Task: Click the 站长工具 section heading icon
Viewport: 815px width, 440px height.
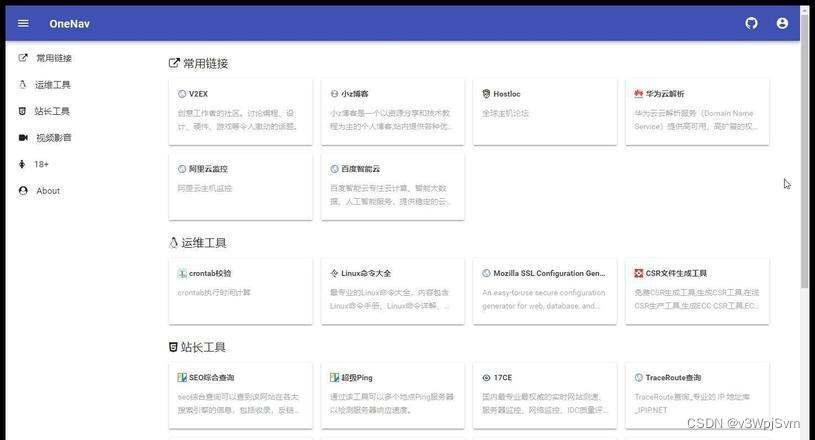Action: (174, 347)
